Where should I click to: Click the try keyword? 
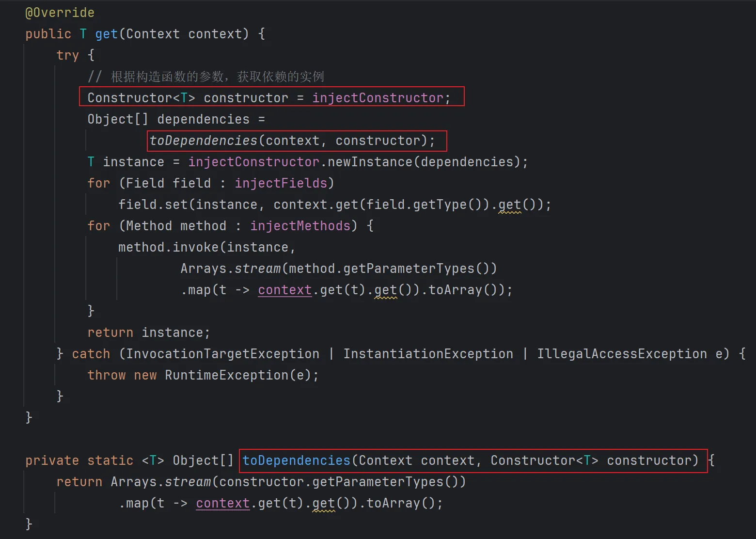(x=67, y=55)
